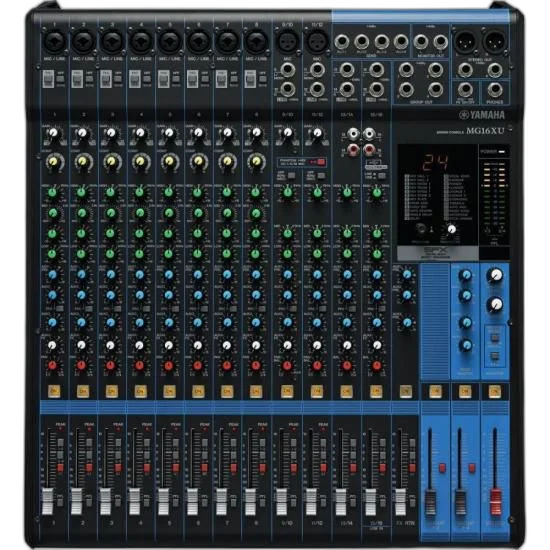Click the Send Master AUX1 knob
Screen dimensions: 550x550
466,275
